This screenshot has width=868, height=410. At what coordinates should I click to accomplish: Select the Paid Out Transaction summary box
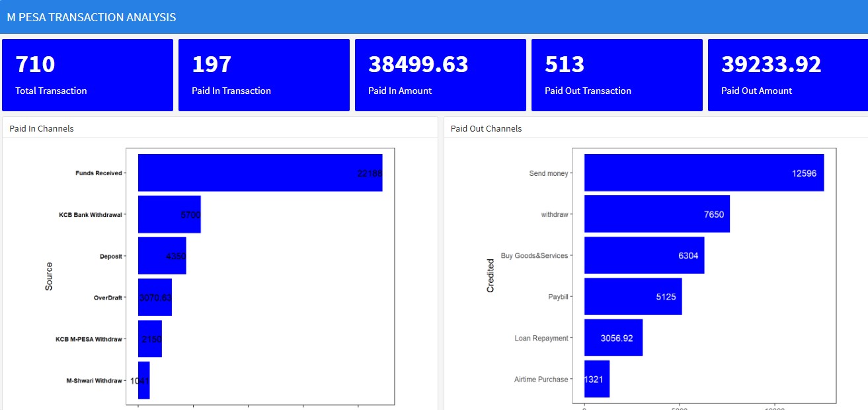(x=617, y=75)
